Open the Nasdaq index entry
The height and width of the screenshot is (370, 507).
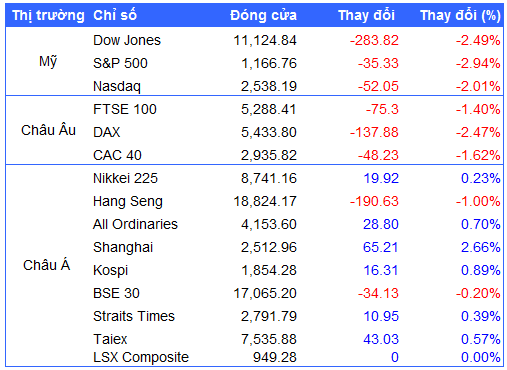pyautogui.click(x=117, y=86)
